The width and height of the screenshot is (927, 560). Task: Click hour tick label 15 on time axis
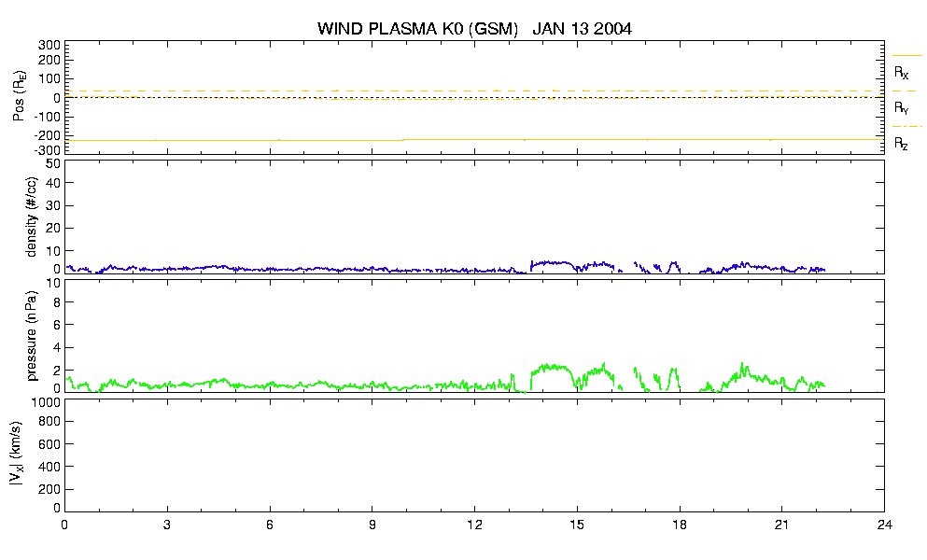[577, 525]
